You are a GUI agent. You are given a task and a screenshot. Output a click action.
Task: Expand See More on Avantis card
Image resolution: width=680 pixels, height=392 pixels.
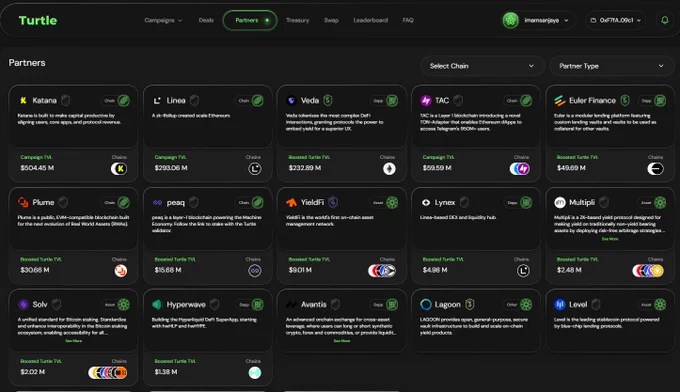click(x=342, y=341)
